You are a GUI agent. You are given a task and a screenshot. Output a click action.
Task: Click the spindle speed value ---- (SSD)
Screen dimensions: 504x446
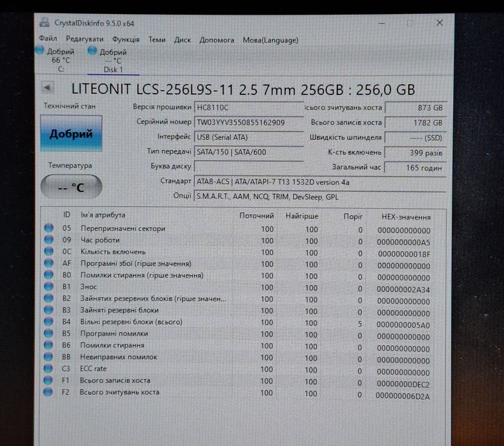[415, 138]
